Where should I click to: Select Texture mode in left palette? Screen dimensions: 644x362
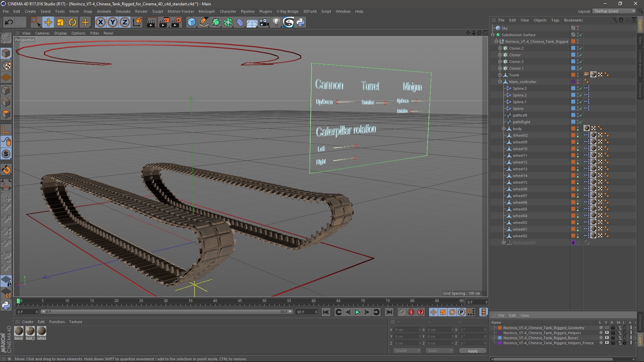[6, 66]
